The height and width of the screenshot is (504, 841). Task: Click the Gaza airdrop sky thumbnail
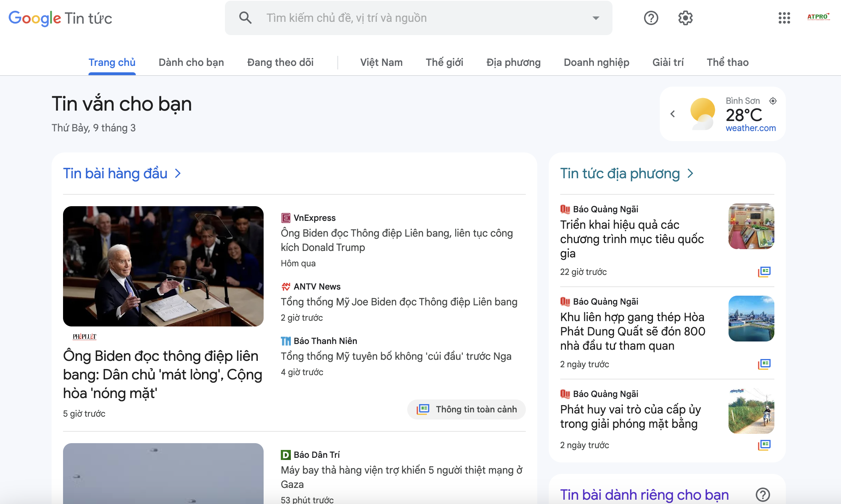pyautogui.click(x=163, y=474)
